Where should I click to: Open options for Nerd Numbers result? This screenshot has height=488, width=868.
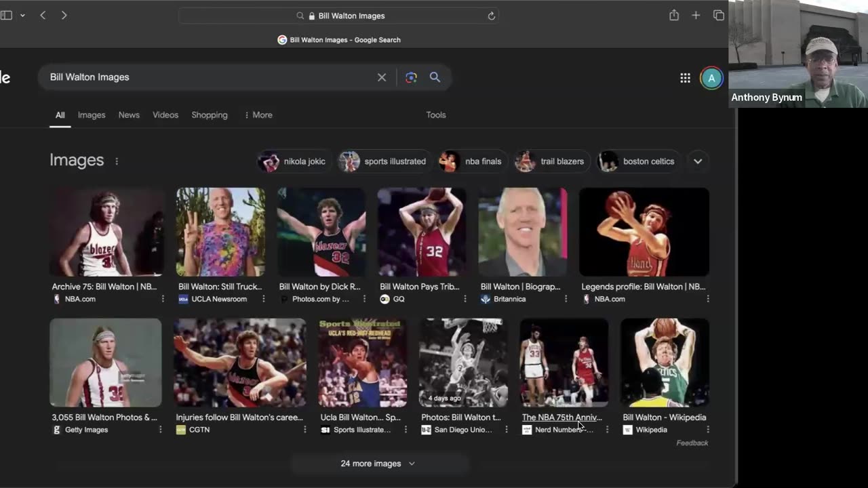pos(607,430)
